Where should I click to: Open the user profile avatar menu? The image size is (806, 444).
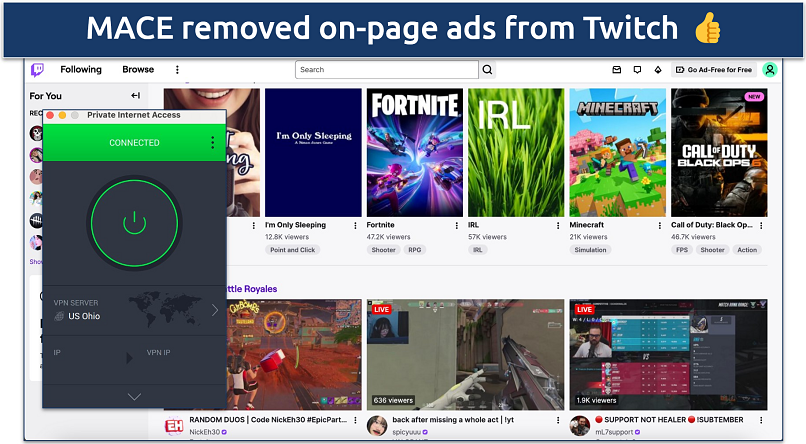tap(769, 70)
